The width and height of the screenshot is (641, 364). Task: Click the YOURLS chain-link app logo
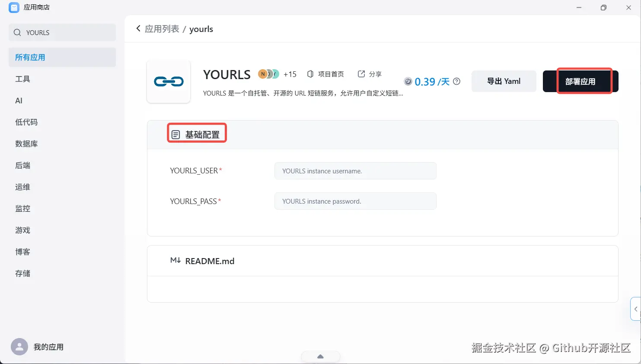point(169,81)
